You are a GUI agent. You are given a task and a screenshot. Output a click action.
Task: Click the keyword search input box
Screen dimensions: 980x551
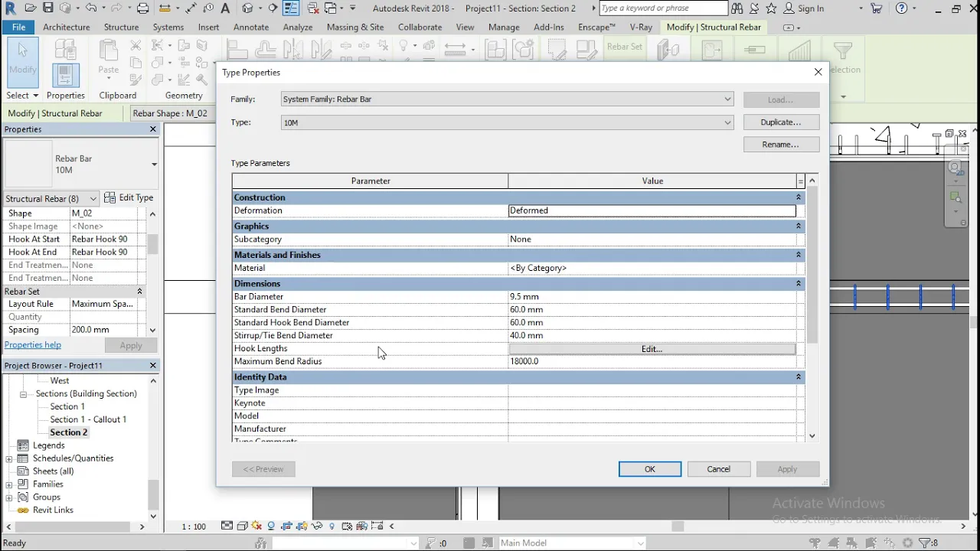(x=663, y=8)
